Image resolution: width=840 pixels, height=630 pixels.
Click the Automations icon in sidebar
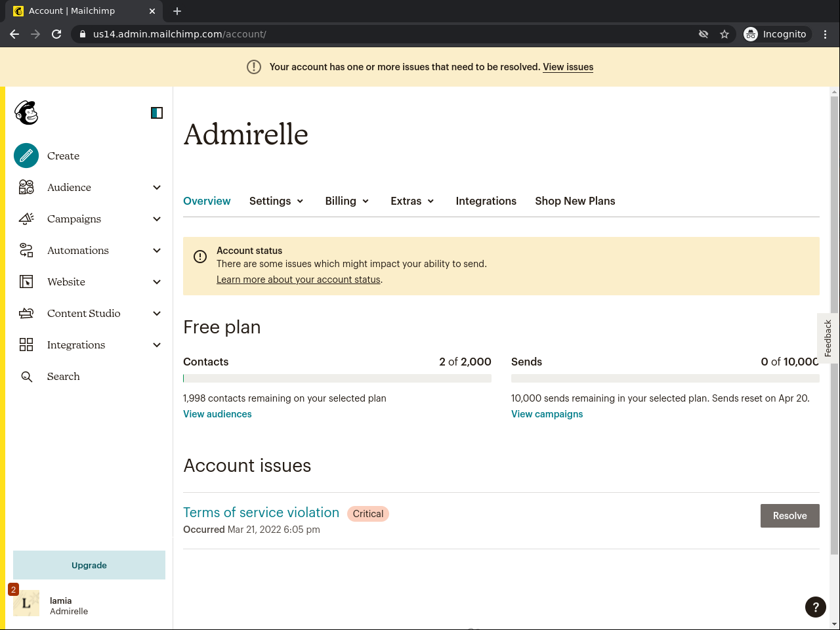[x=26, y=250]
